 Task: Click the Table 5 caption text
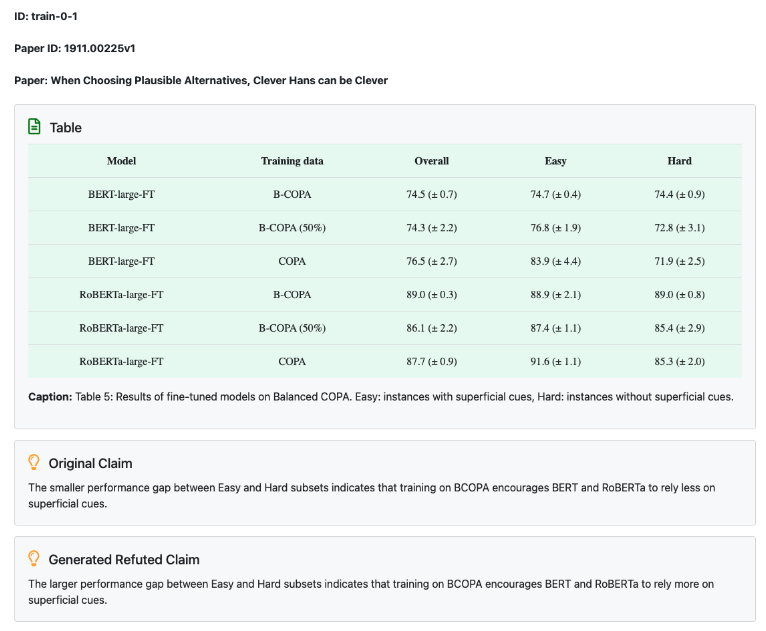point(380,397)
